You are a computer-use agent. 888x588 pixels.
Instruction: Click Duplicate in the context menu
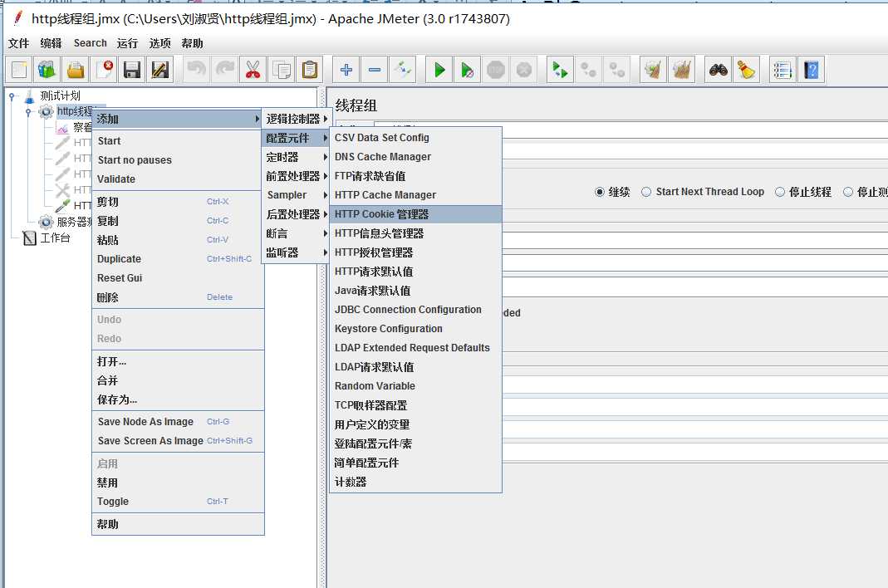pos(178,259)
